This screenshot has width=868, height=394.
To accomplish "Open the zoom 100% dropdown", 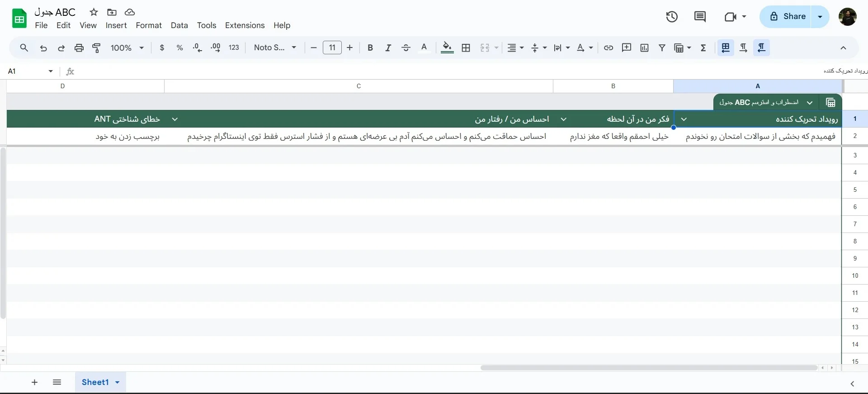I will click(x=127, y=47).
